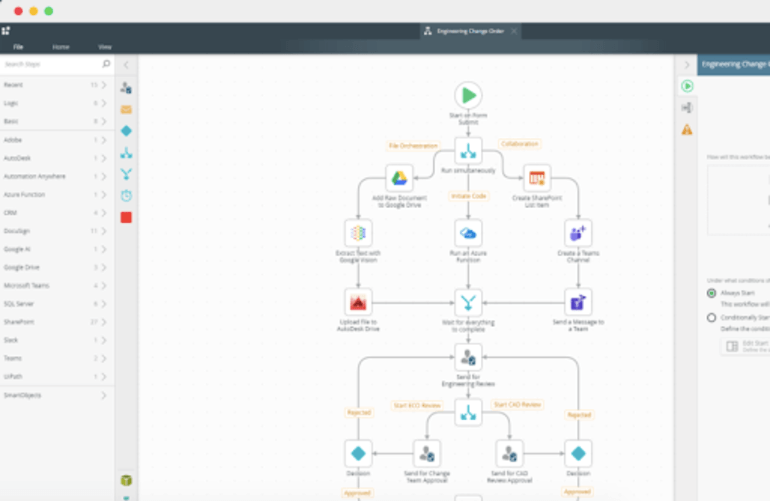Open the start properties tab with the green play icon
This screenshot has width=770, height=501.
687,86
